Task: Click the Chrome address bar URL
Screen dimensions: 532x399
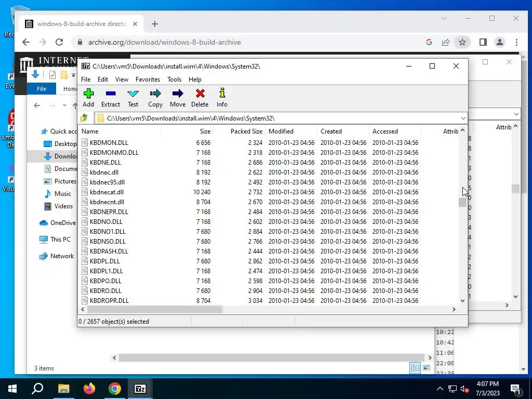Action: point(165,42)
